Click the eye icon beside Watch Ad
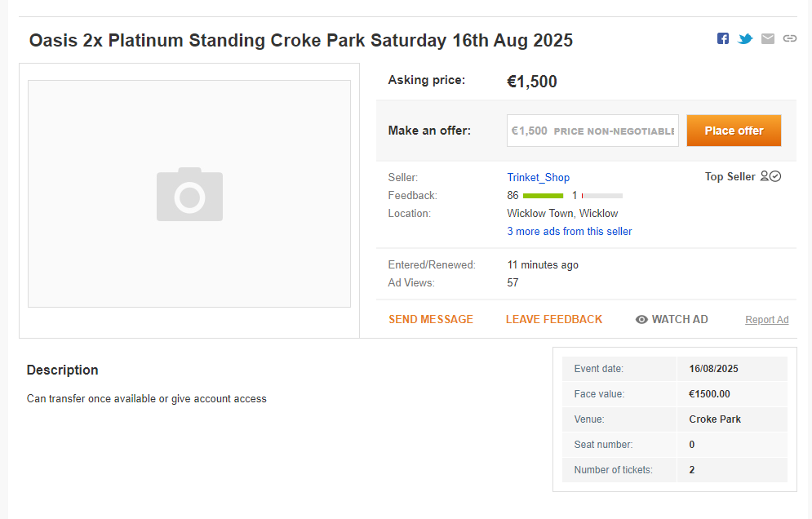The height and width of the screenshot is (519, 812). click(641, 320)
